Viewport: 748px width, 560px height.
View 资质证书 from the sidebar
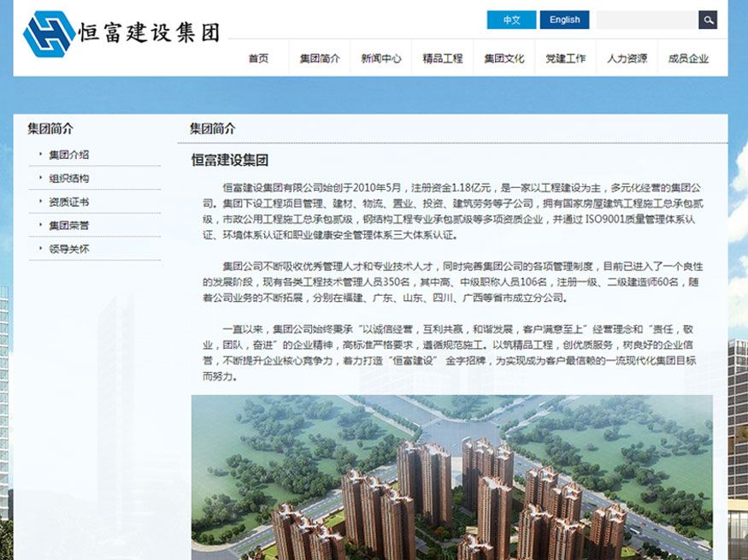[x=69, y=202]
